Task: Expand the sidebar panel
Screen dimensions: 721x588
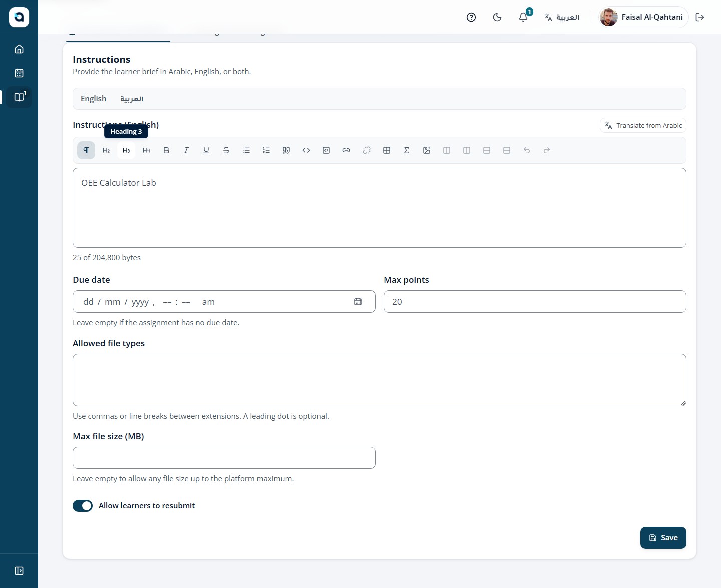Action: (x=19, y=571)
